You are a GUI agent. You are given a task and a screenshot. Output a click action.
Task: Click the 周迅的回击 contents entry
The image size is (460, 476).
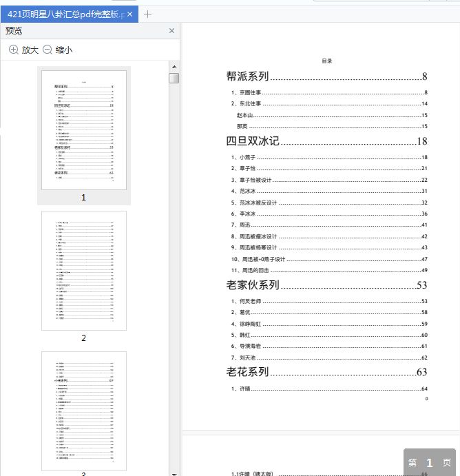(255, 270)
